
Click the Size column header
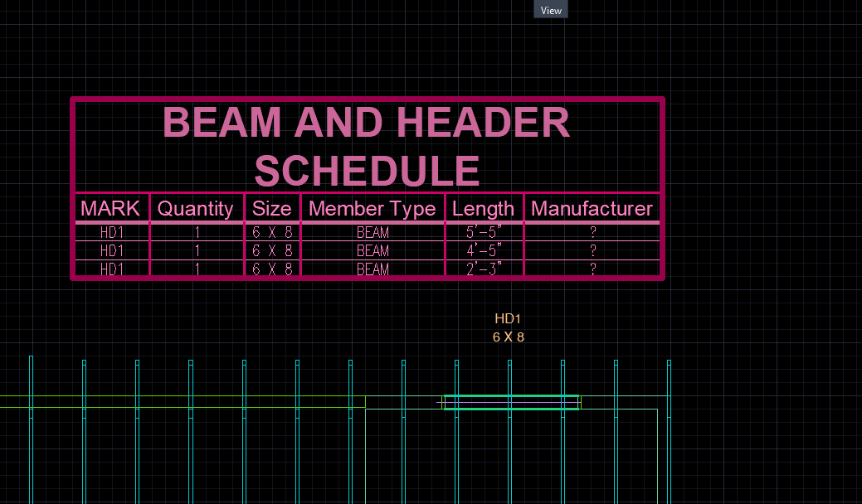pos(271,208)
